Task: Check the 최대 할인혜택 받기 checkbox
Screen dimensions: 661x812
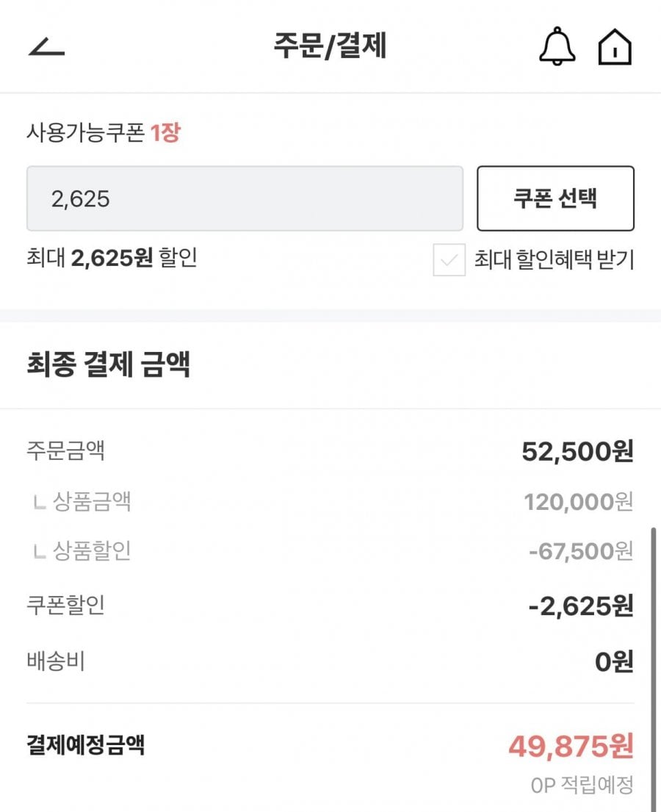Action: pyautogui.click(x=449, y=260)
